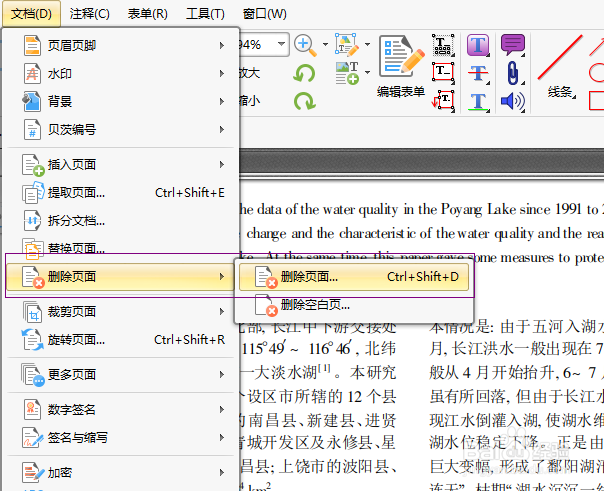604x491 pixels.
Task: Open the 窗口(W) menu
Action: (265, 14)
